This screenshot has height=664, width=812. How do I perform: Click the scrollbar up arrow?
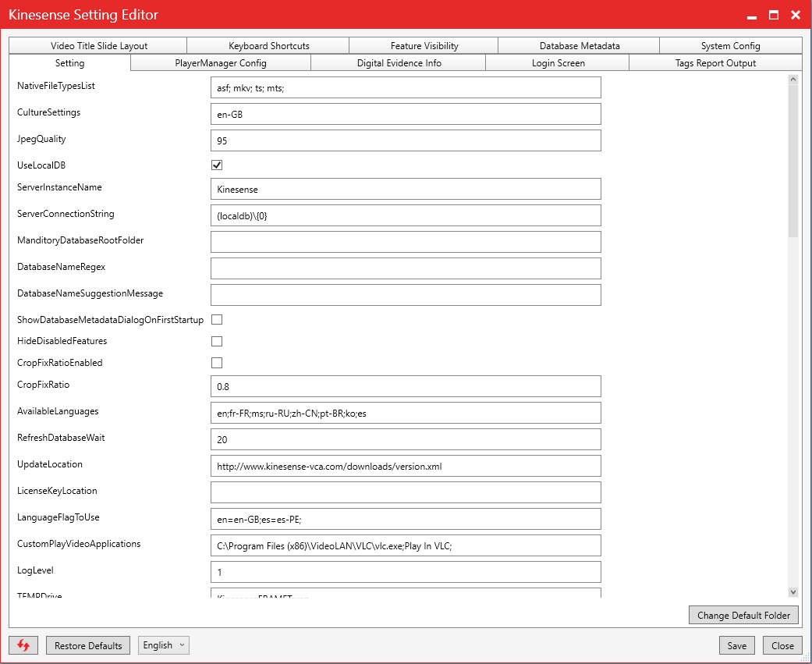tap(793, 80)
